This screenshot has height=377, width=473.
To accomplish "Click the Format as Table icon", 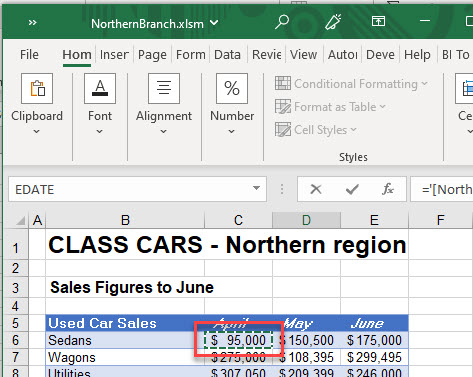I will (x=283, y=107).
